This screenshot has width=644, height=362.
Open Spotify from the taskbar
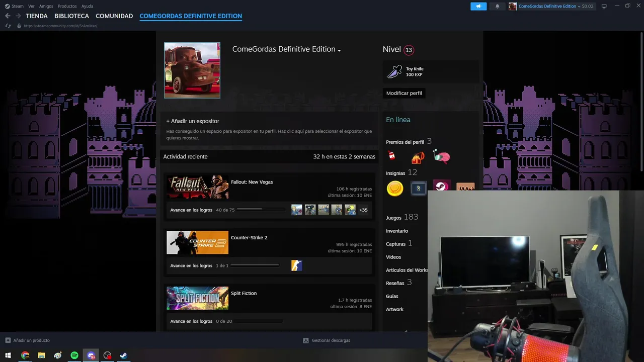pos(74,355)
